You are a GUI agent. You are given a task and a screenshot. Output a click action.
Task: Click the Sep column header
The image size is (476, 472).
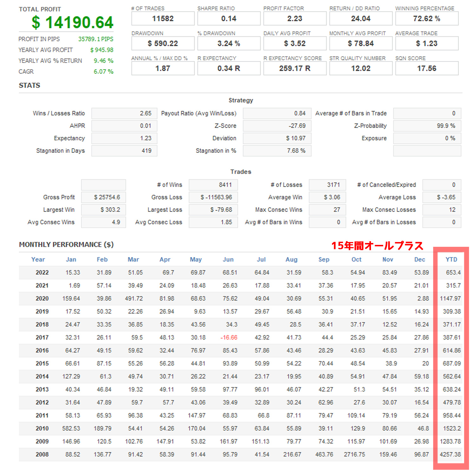pos(324,260)
